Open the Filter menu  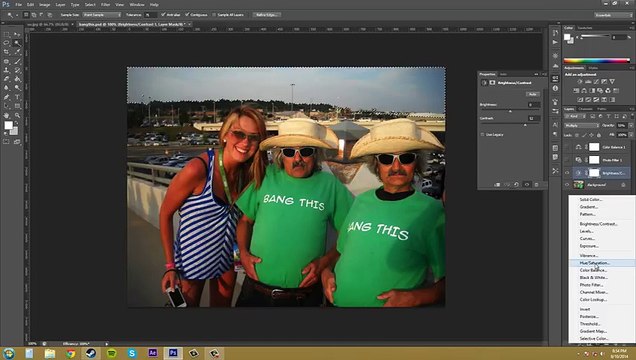click(105, 4)
